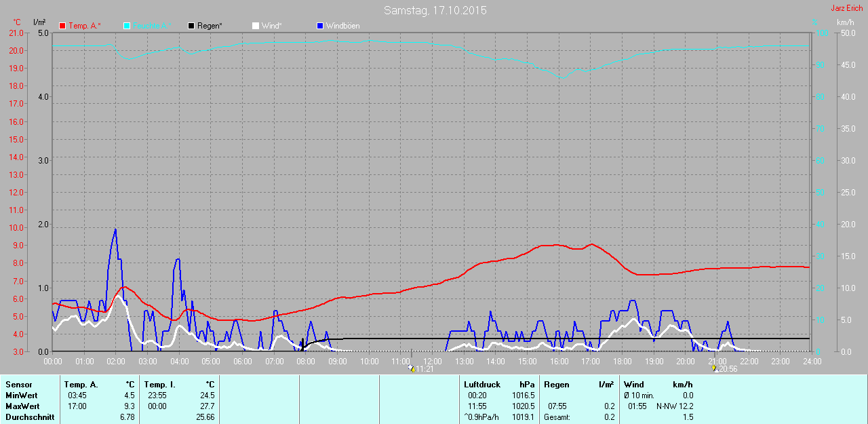Click the black Regen legend swatch
Viewport: 868px width, 424px height.
click(191, 26)
